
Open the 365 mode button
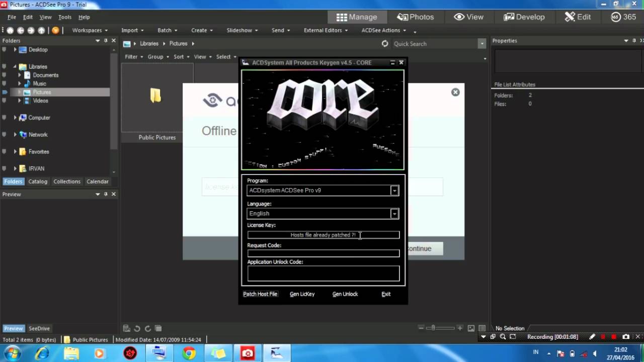coord(623,17)
